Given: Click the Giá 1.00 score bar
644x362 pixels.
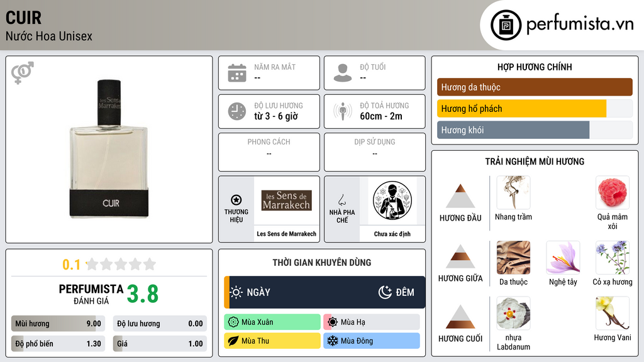Looking at the screenshot, I should [160, 344].
